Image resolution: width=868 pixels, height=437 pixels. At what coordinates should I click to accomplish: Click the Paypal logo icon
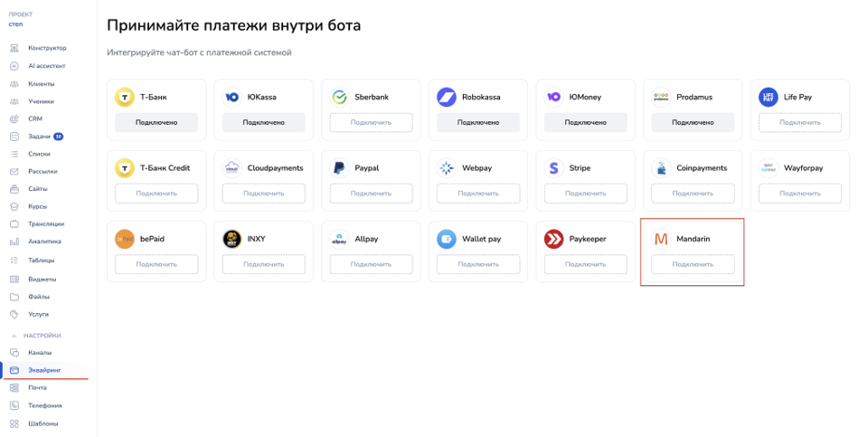(x=339, y=167)
